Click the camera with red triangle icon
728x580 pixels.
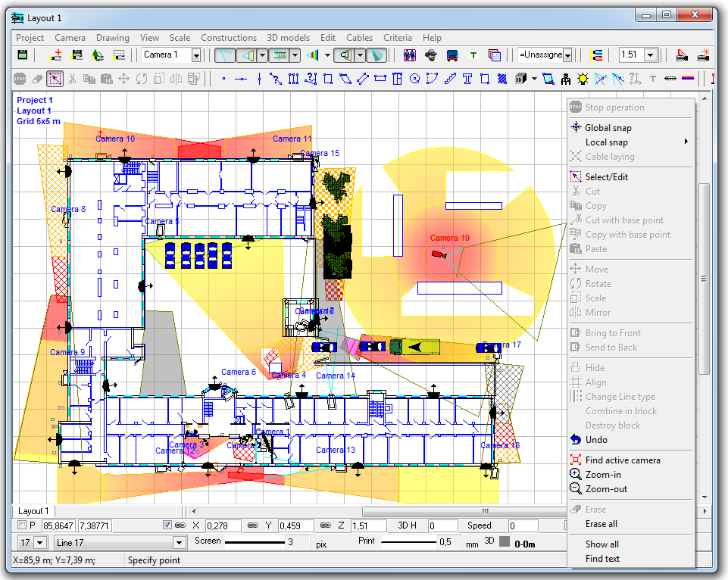(x=682, y=55)
